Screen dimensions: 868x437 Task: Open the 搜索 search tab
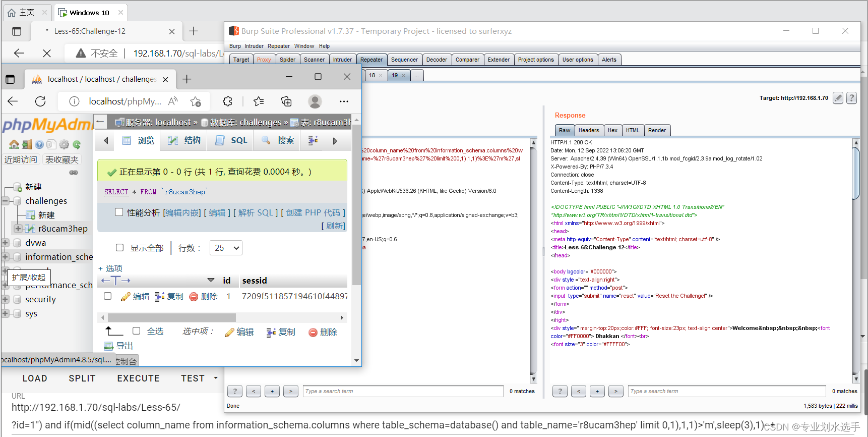tap(278, 140)
